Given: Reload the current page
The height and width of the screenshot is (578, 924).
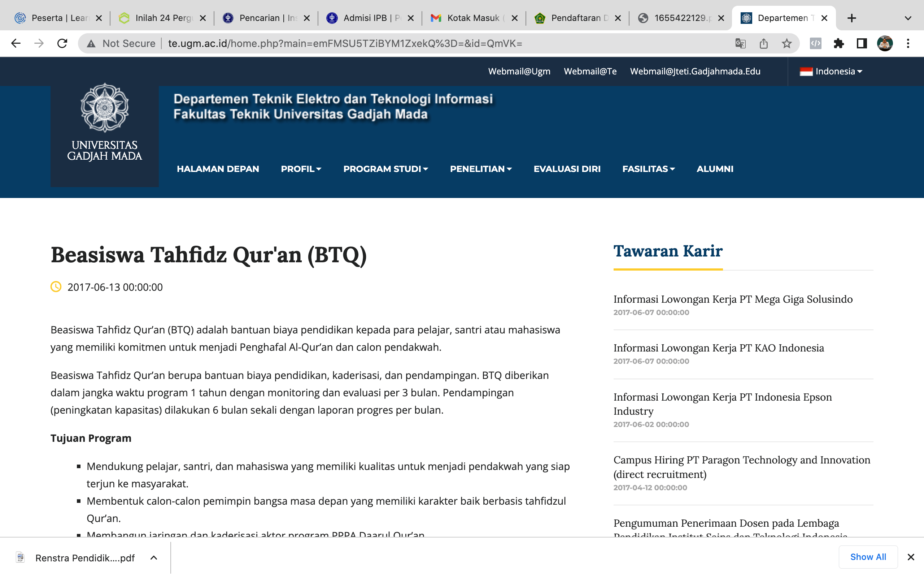Looking at the screenshot, I should point(62,43).
